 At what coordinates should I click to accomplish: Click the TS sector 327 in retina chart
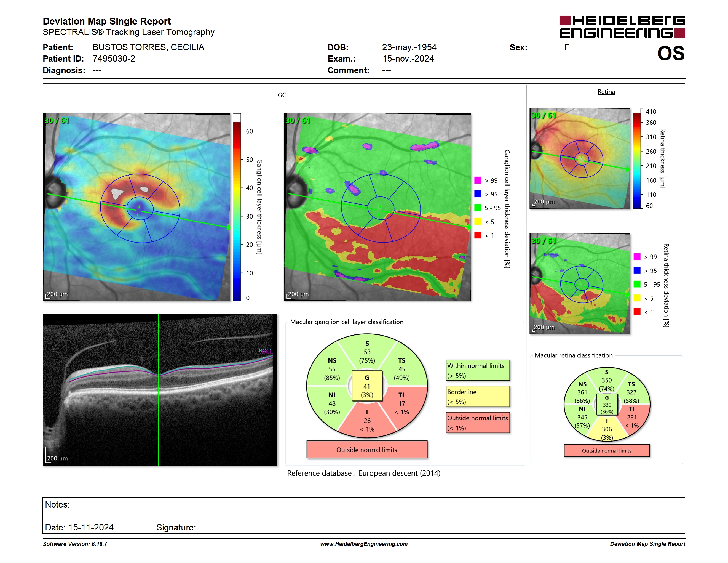[631, 392]
